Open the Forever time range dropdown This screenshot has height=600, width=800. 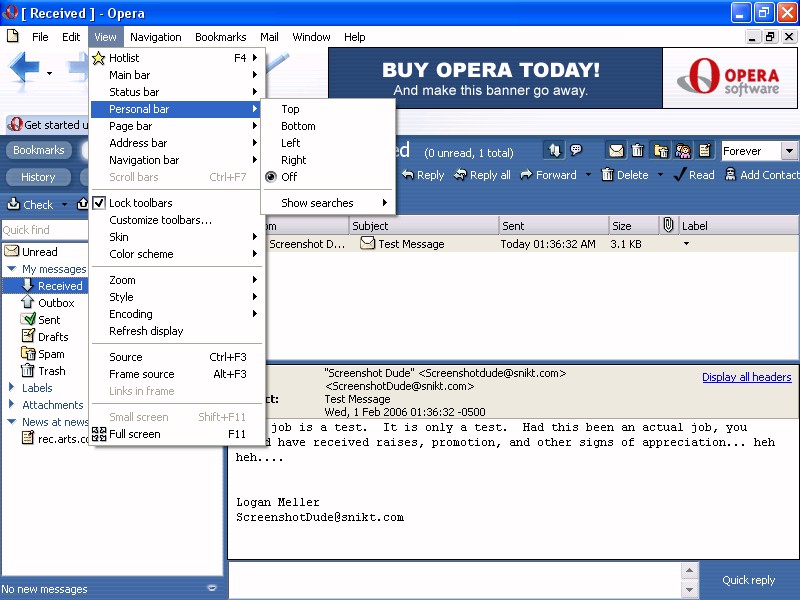click(789, 151)
